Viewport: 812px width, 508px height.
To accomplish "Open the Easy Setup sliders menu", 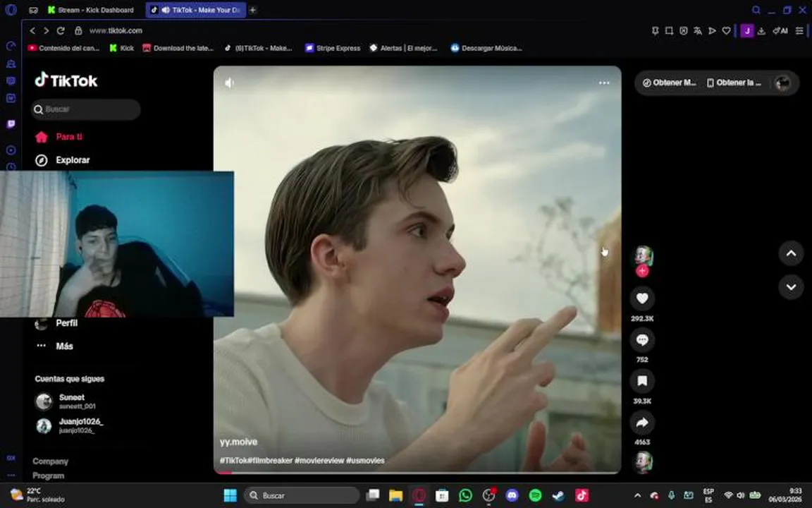I will tap(799, 31).
